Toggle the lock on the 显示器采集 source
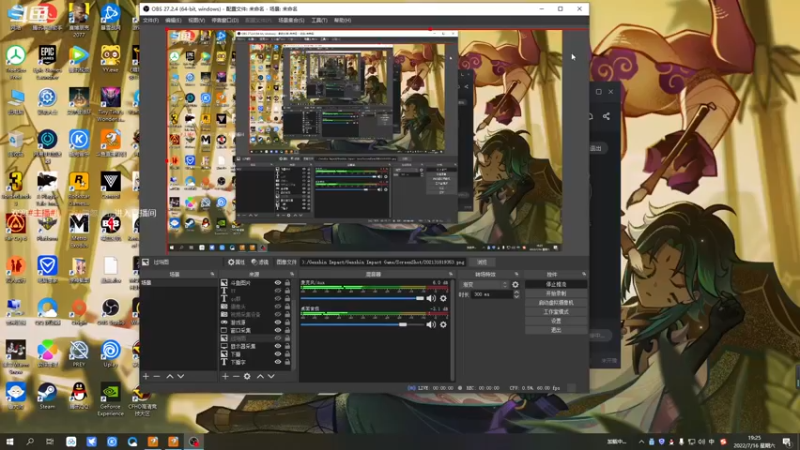 click(287, 346)
